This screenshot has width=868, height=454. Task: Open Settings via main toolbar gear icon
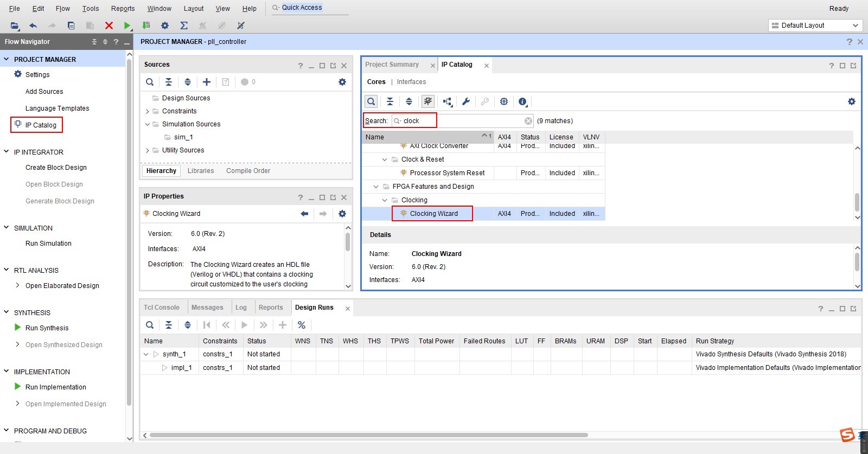click(165, 25)
